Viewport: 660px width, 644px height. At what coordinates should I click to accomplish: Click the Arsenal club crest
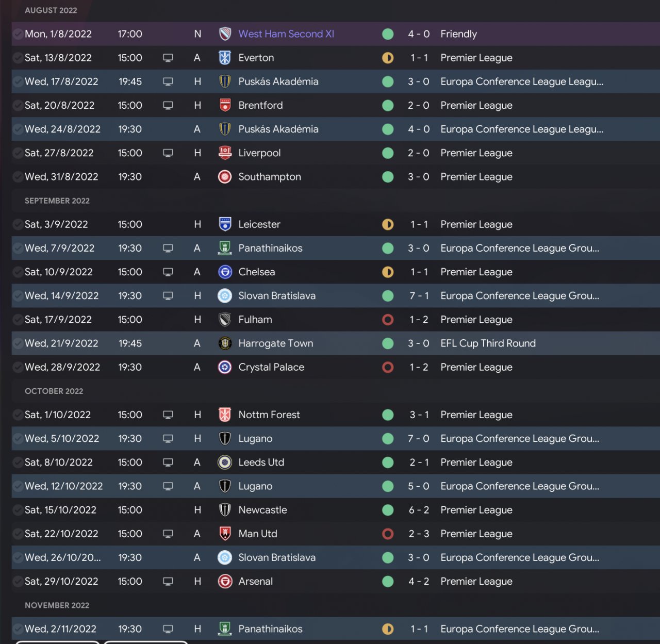click(225, 581)
